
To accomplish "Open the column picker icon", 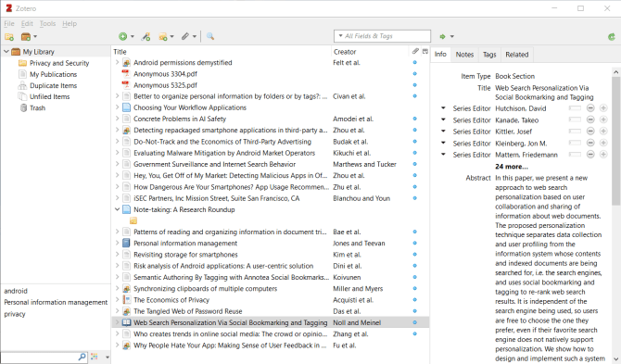I will (425, 52).
